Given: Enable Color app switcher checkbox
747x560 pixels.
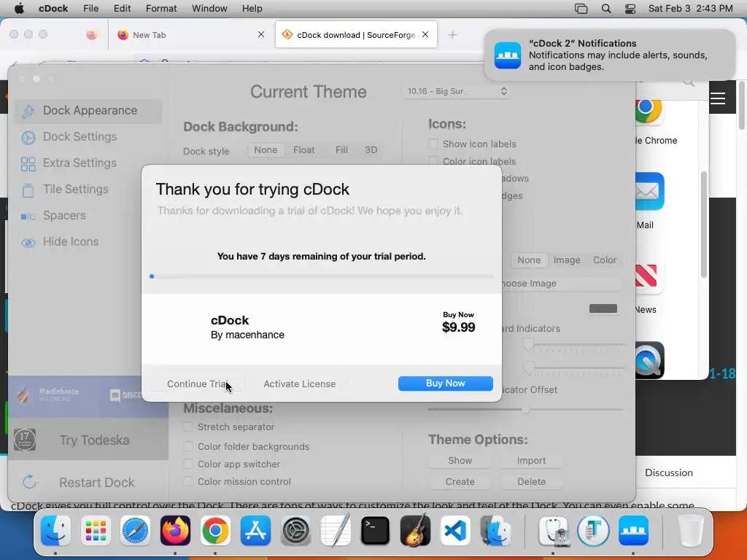Looking at the screenshot, I should 188,464.
